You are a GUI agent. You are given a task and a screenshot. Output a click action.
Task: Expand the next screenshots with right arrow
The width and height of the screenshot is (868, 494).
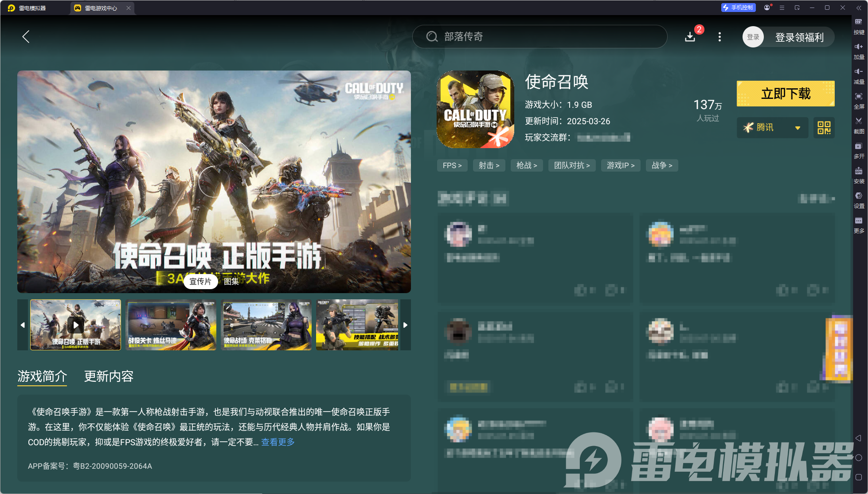tap(405, 325)
